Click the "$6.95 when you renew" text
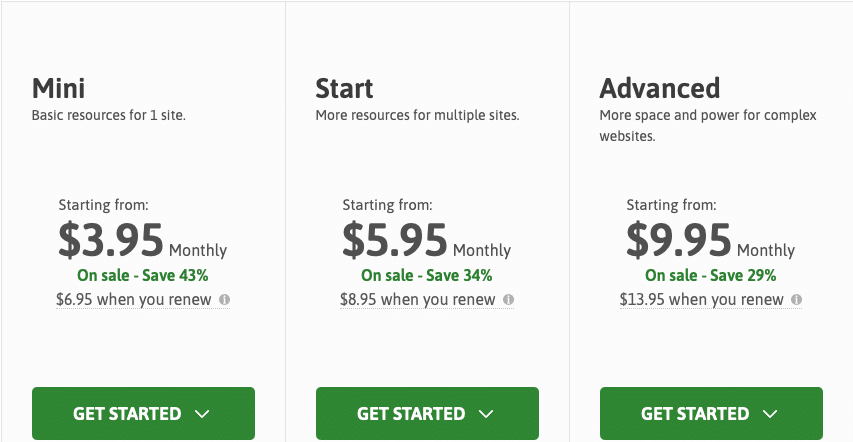The width and height of the screenshot is (853, 442). tap(133, 299)
